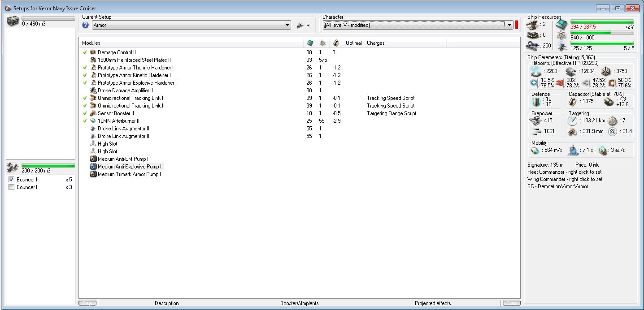
Task: Click the EM resistance icon
Action: pyautogui.click(x=534, y=82)
